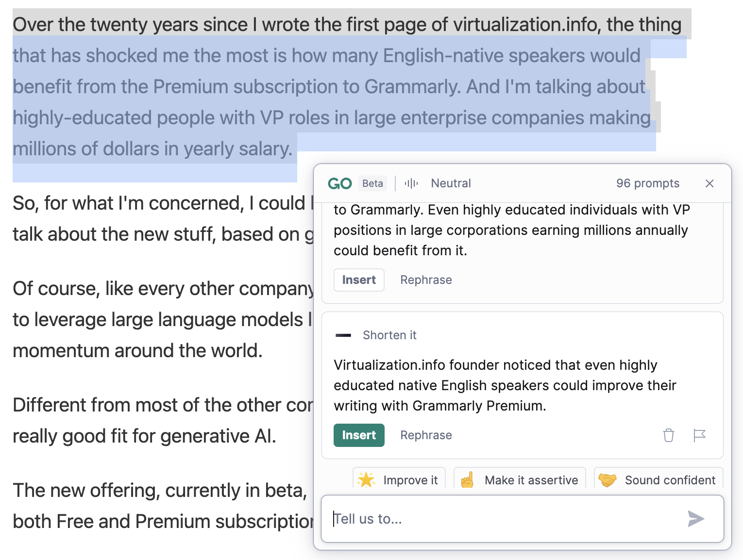Focus the Tell us to... input field
This screenshot has height=560, width=743.
(x=523, y=519)
